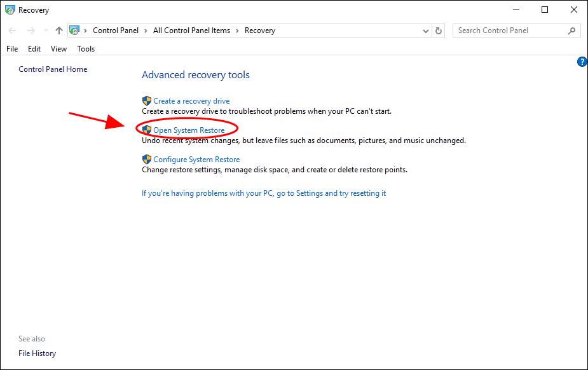The image size is (588, 370).
Task: Open the Create a recovery drive link
Action: tap(191, 101)
